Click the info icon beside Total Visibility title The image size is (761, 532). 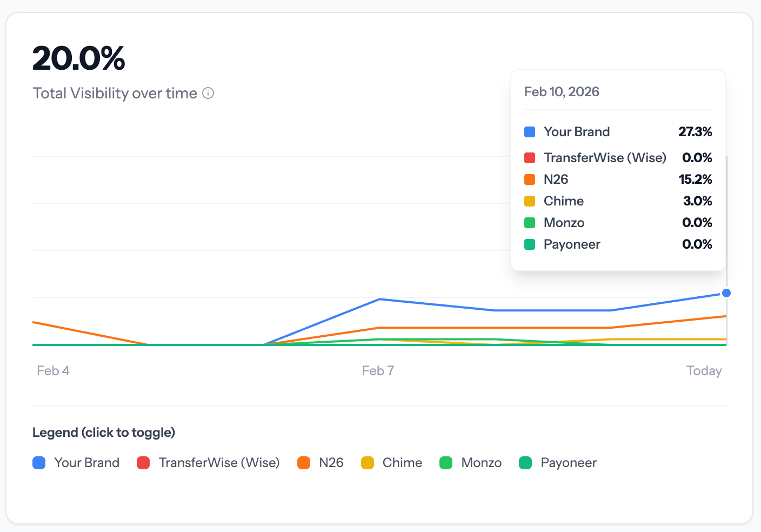(x=208, y=94)
